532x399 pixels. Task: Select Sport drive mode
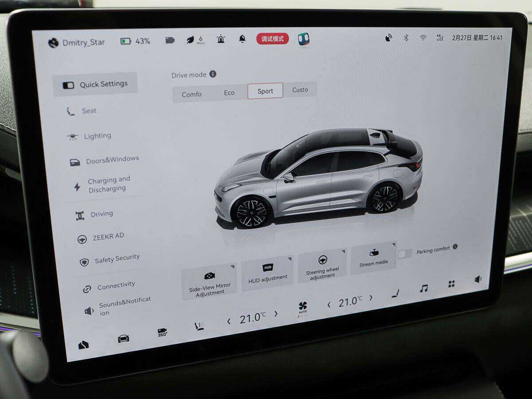coord(265,91)
